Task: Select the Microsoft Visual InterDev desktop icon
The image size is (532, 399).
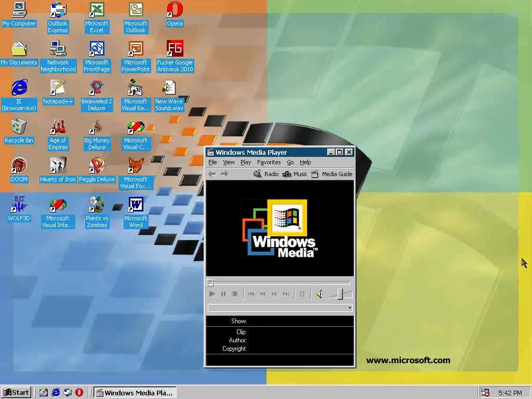Action: (58, 212)
